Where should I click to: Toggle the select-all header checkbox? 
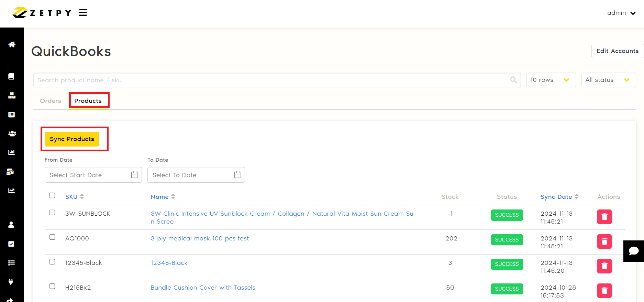point(52,195)
